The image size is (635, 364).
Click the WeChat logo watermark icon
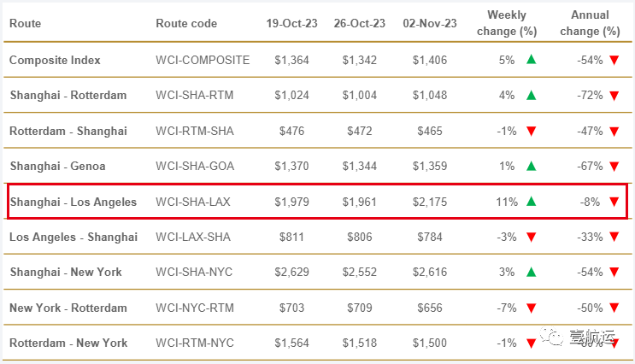click(x=551, y=337)
